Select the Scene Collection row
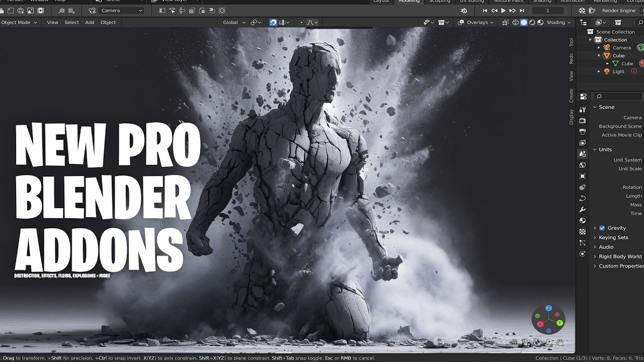 pos(615,32)
